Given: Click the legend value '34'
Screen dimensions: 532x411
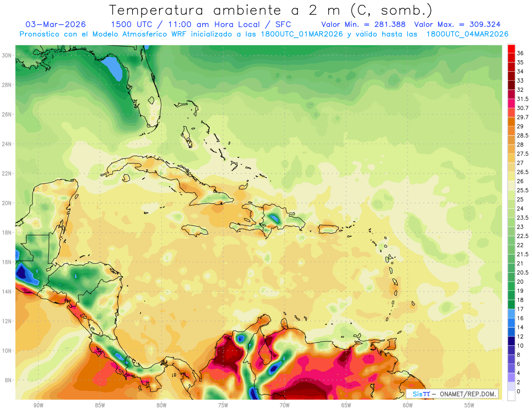Looking at the screenshot, I should (520, 71).
